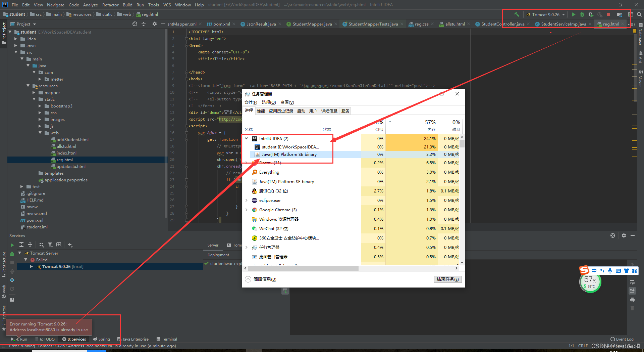This screenshot has width=644, height=352.
Task: Switch to the 详细信息 tab in Task Manager
Action: click(x=329, y=111)
